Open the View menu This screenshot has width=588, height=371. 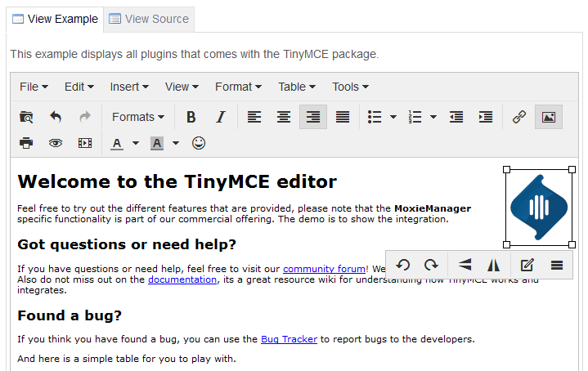182,87
